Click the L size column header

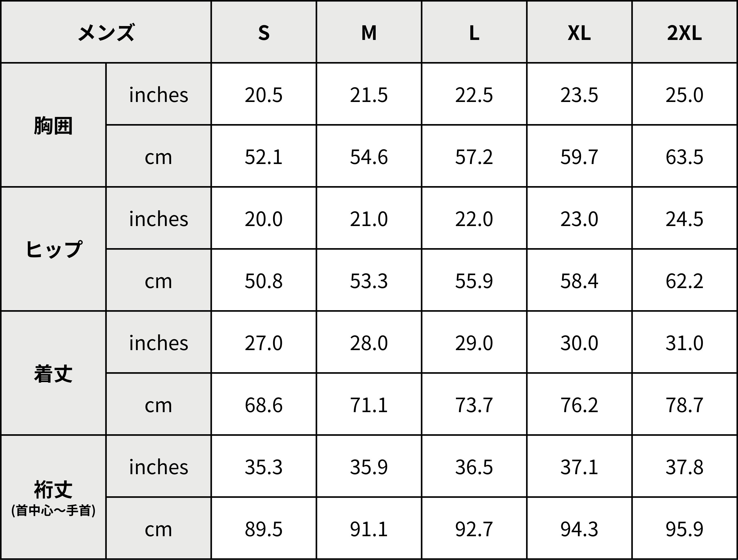474,32
